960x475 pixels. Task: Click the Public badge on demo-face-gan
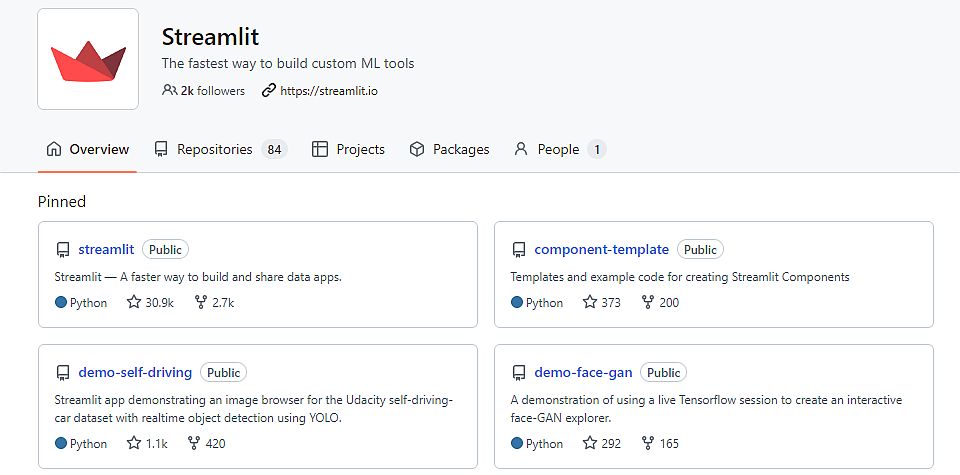click(x=664, y=373)
